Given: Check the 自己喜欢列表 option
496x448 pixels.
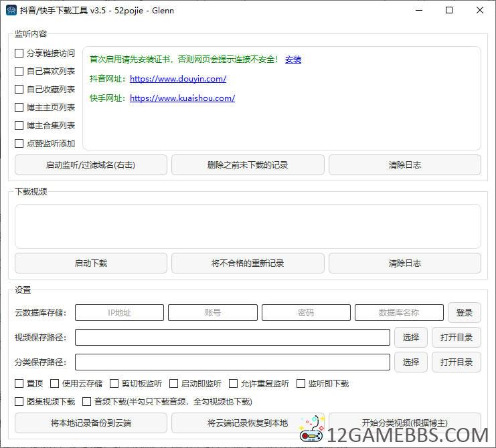Looking at the screenshot, I should pos(19,72).
